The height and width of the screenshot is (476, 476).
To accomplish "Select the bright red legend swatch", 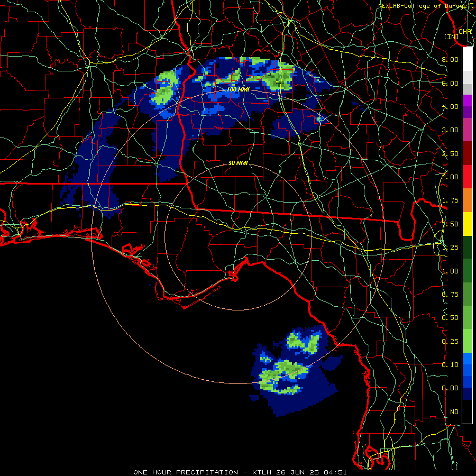I will [467, 177].
